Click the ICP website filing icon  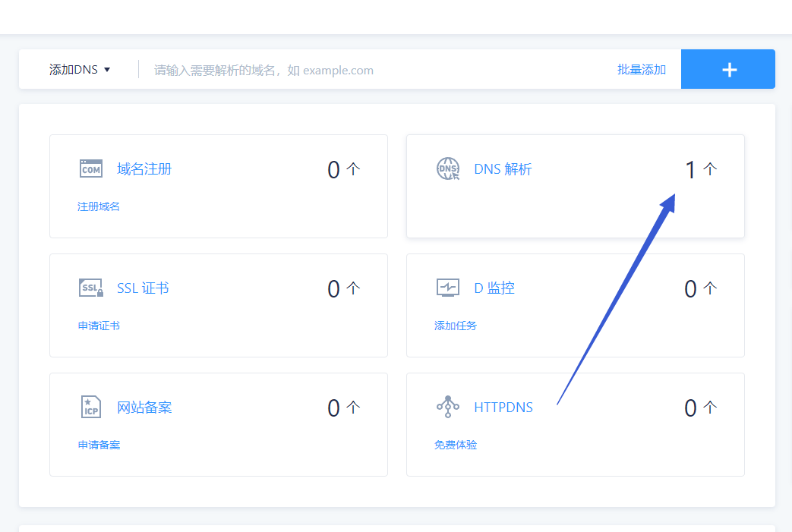pyautogui.click(x=91, y=407)
